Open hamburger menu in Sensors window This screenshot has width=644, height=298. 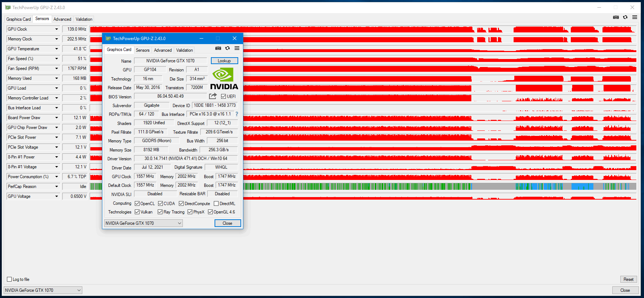tap(635, 17)
